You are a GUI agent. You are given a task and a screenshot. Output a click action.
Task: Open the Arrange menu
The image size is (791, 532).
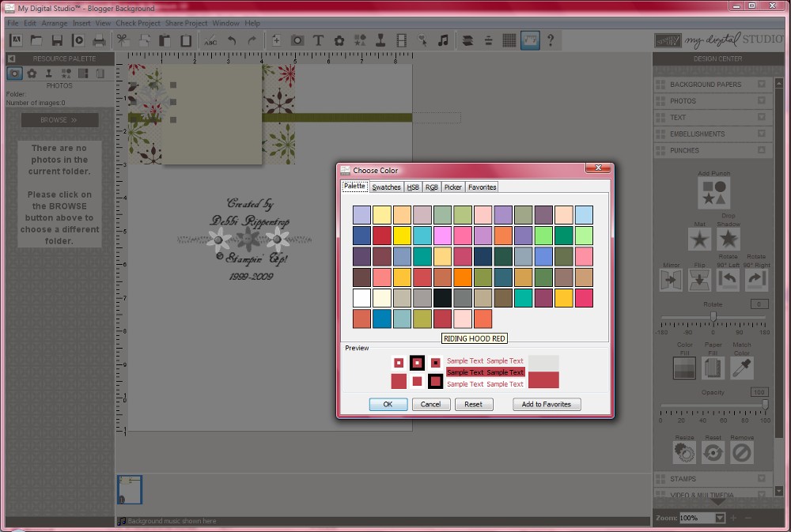55,23
